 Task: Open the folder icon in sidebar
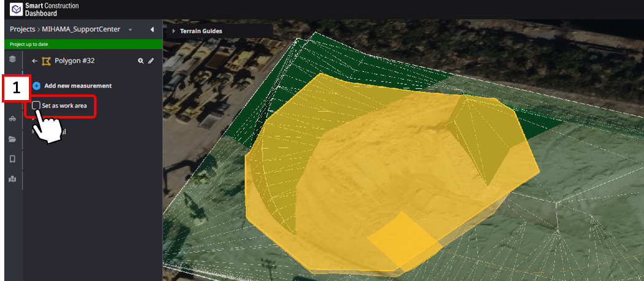[x=12, y=139]
